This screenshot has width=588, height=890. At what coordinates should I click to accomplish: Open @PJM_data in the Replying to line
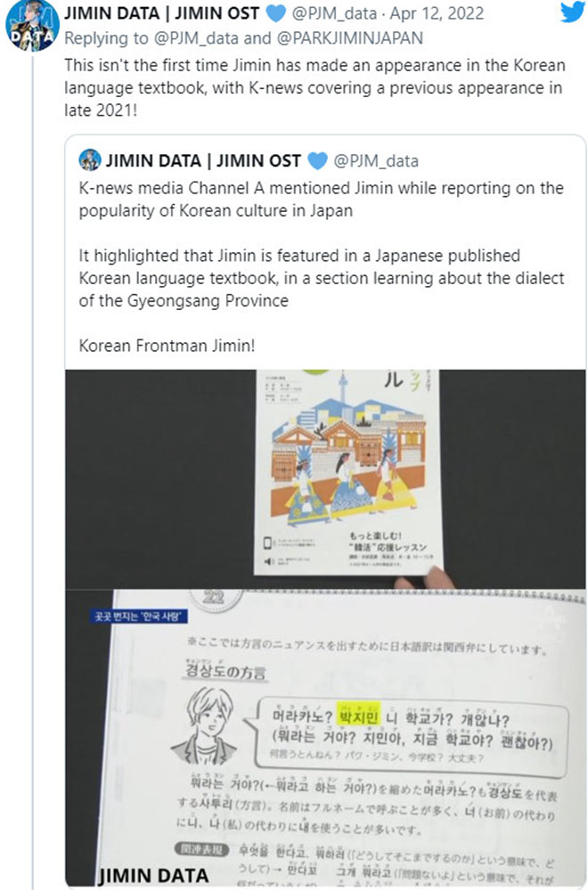[x=196, y=38]
